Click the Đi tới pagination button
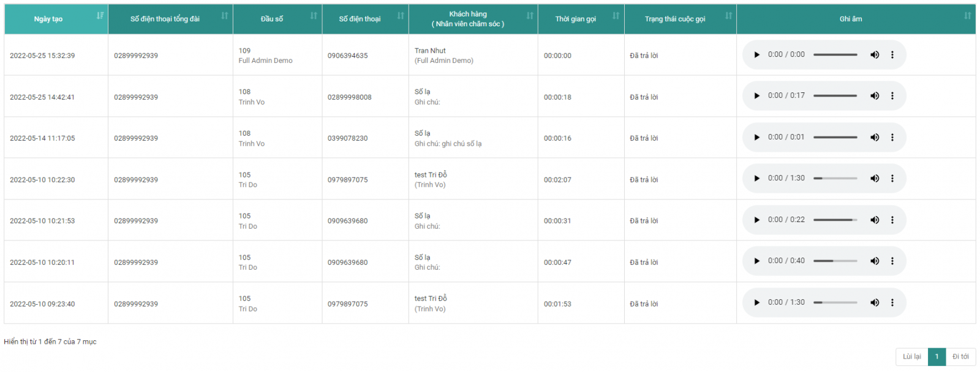980x372 pixels. [x=960, y=357]
